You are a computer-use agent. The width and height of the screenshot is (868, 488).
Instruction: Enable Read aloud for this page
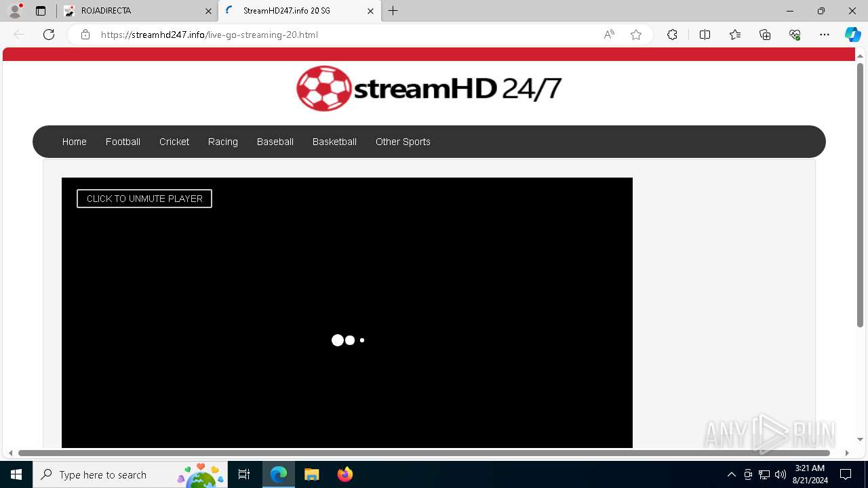click(x=609, y=35)
